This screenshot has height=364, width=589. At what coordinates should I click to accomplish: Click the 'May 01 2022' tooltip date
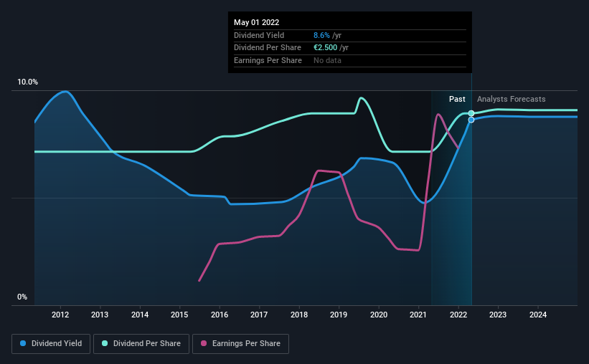(257, 22)
